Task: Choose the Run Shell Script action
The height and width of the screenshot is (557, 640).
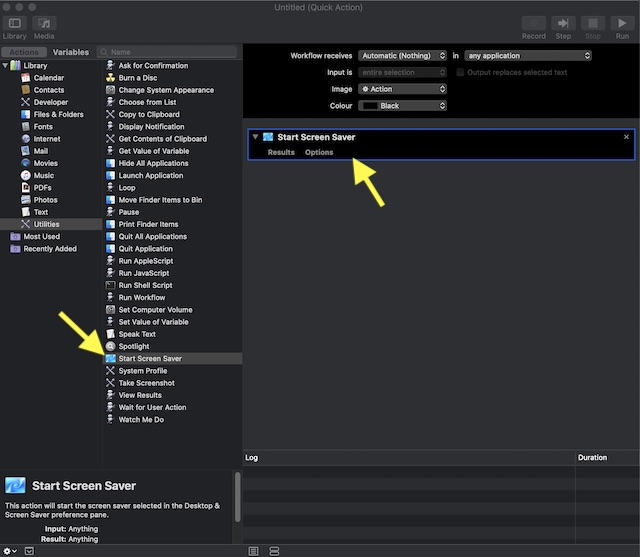Action: (145, 285)
